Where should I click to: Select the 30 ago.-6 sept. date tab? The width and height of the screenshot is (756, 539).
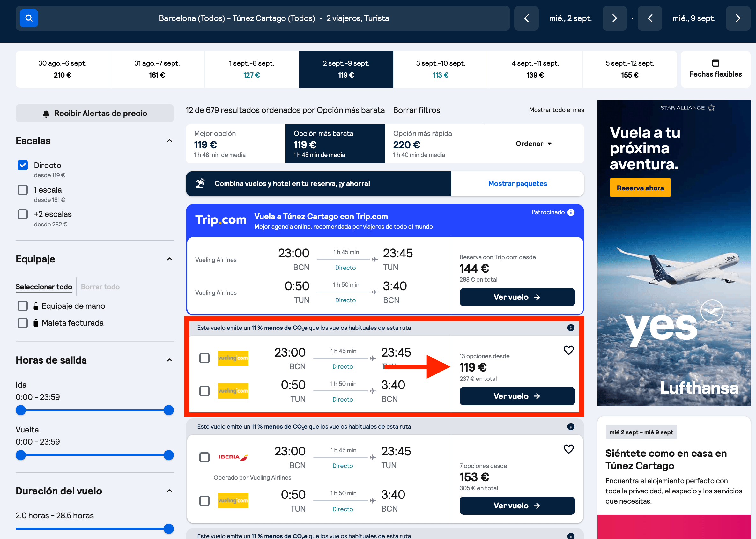coord(63,69)
